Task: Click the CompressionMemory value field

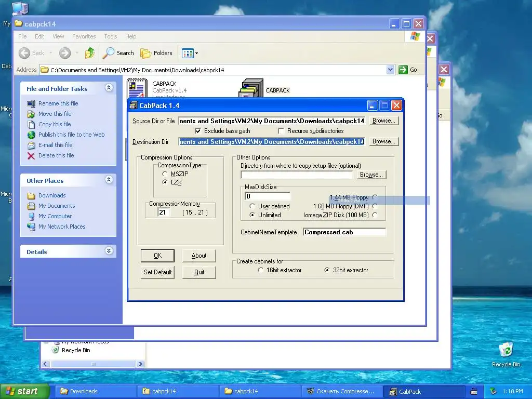Action: (164, 212)
